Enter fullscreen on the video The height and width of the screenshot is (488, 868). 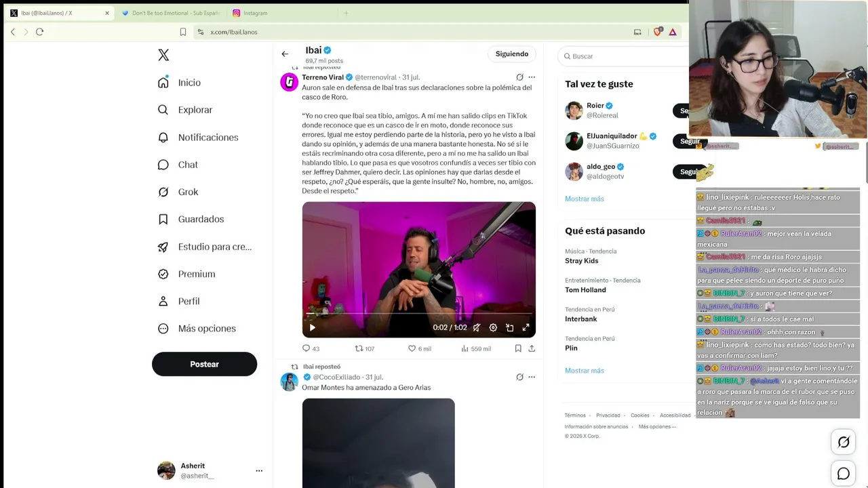coord(526,327)
